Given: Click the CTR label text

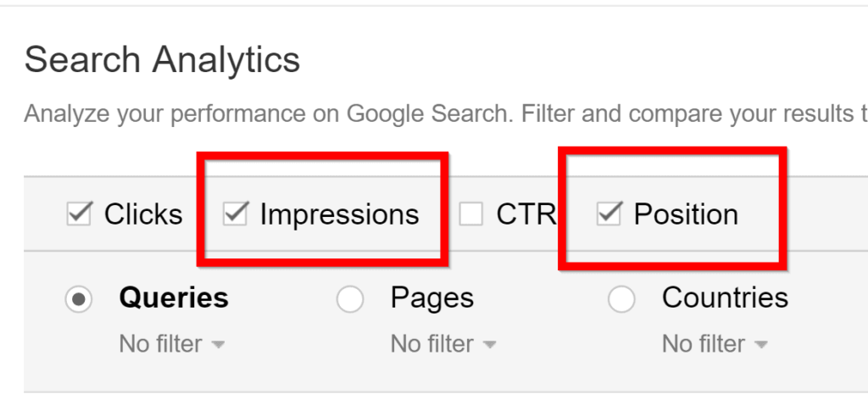Looking at the screenshot, I should 525,214.
